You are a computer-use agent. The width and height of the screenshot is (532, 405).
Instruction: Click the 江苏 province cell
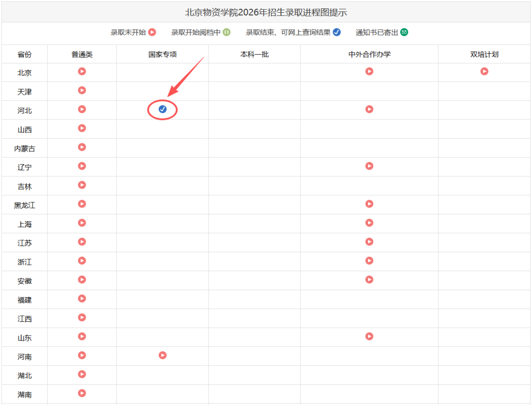click(x=25, y=243)
